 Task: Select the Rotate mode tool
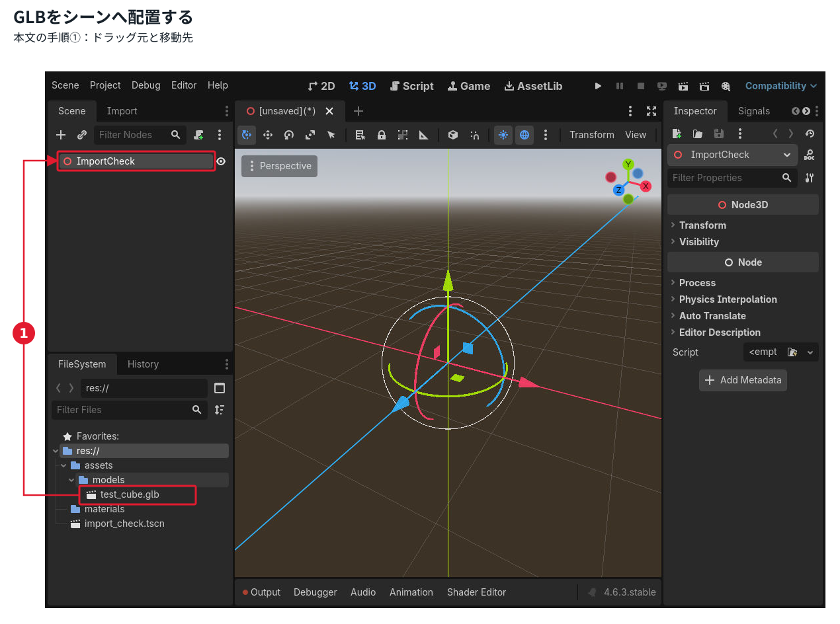click(x=289, y=135)
